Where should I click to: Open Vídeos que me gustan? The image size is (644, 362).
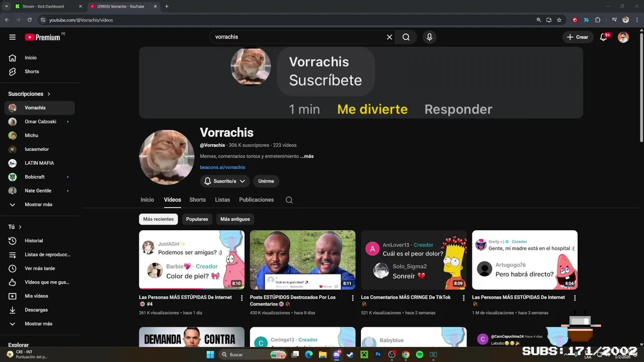(39, 282)
